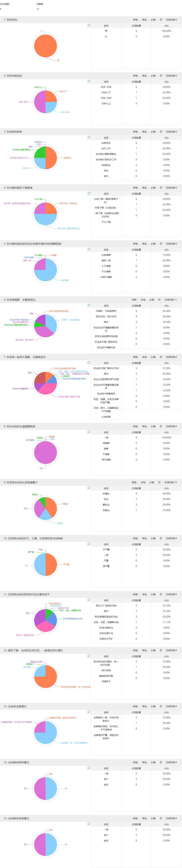Select the 环境好，污染程度轻 table cell in question 6
The height and width of the screenshot is (868, 182).
(x=106, y=311)
